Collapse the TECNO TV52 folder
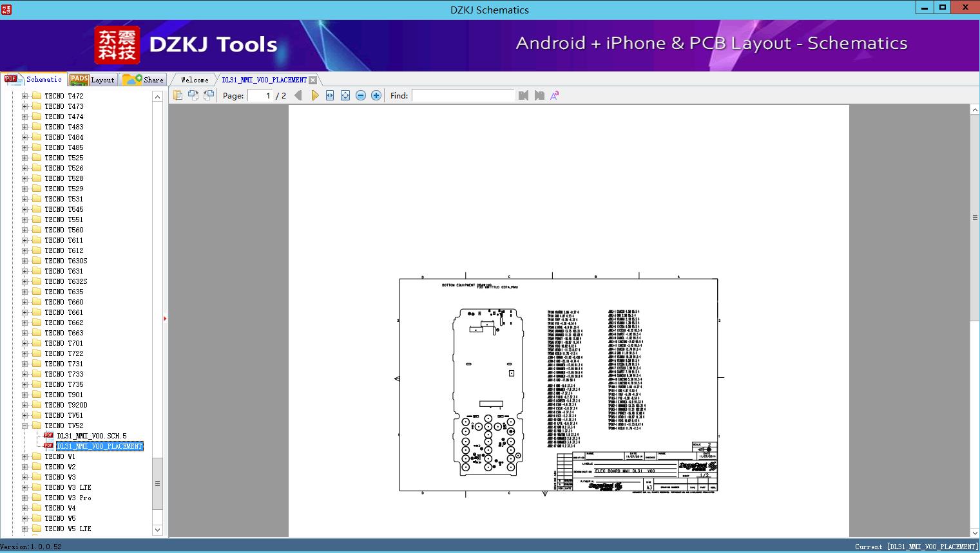 pos(24,426)
